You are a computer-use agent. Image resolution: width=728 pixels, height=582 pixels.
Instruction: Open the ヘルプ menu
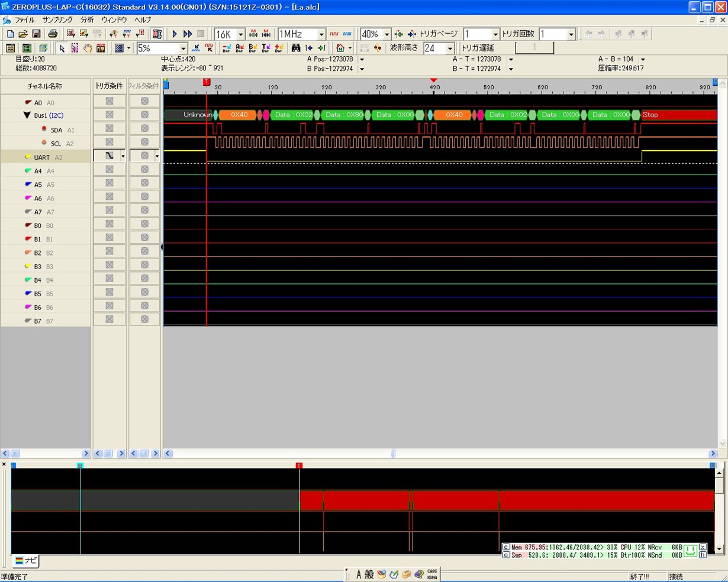(143, 20)
